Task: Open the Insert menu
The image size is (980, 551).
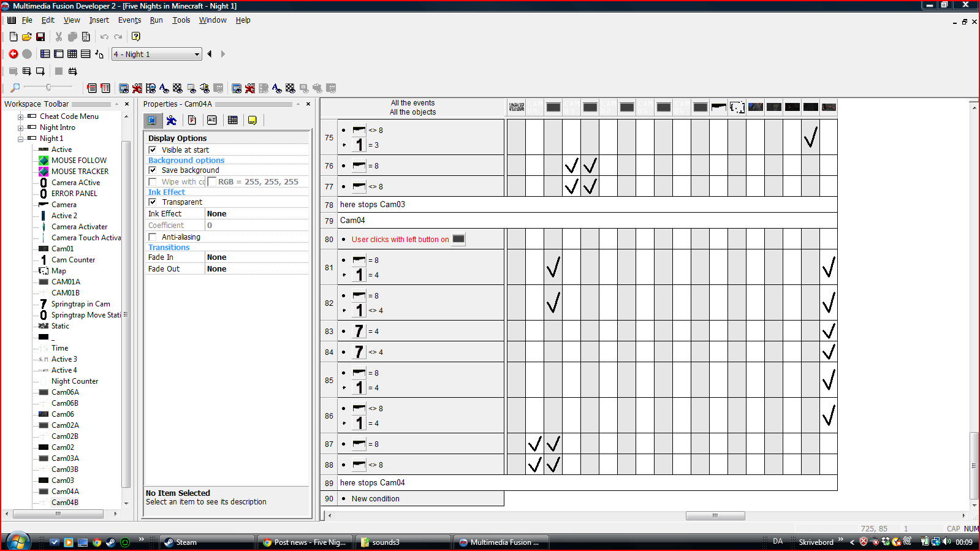Action: click(x=99, y=20)
